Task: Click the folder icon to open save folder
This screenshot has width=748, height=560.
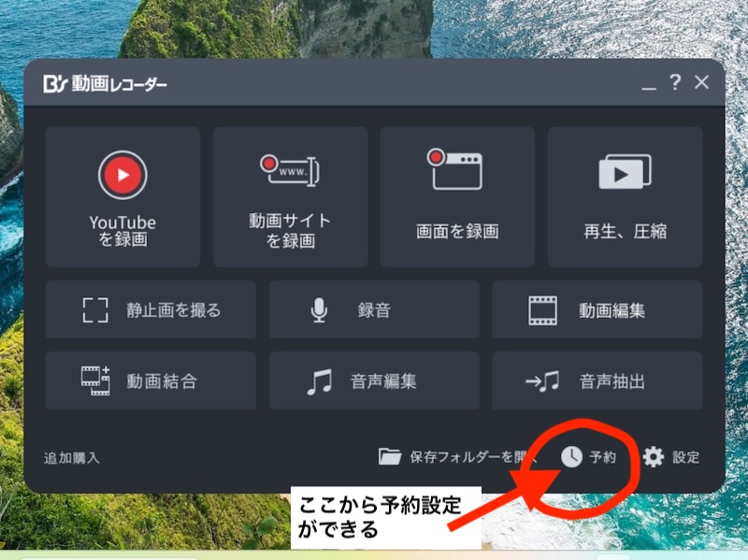Action: click(390, 457)
